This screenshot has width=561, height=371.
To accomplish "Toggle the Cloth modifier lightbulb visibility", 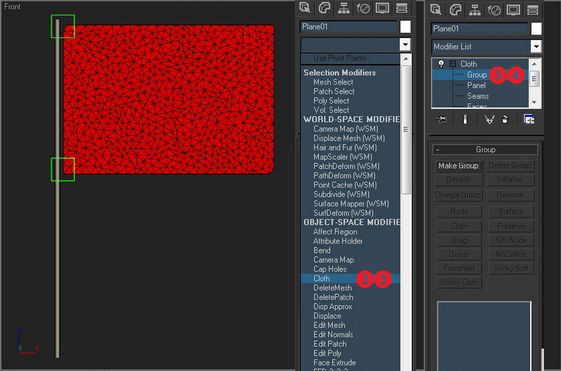I will (441, 64).
